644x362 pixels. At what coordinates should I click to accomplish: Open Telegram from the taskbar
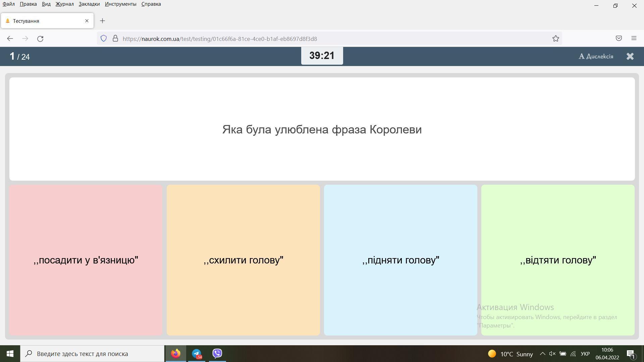tap(197, 354)
